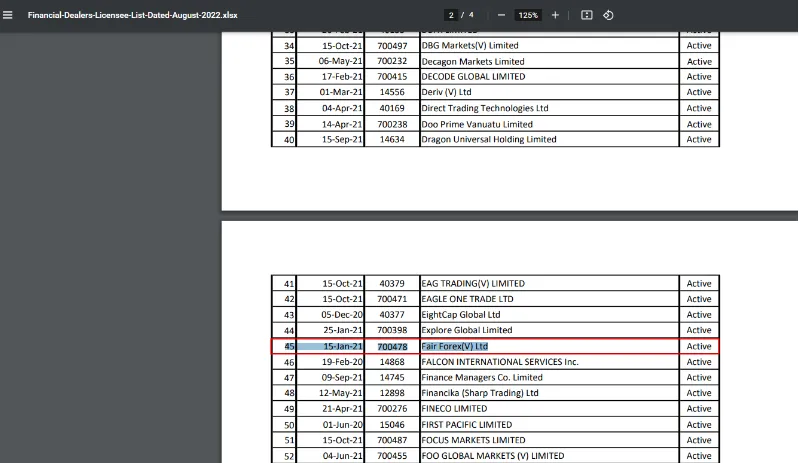This screenshot has width=799, height=463.
Task: Click license number 12898
Action: [x=392, y=393]
